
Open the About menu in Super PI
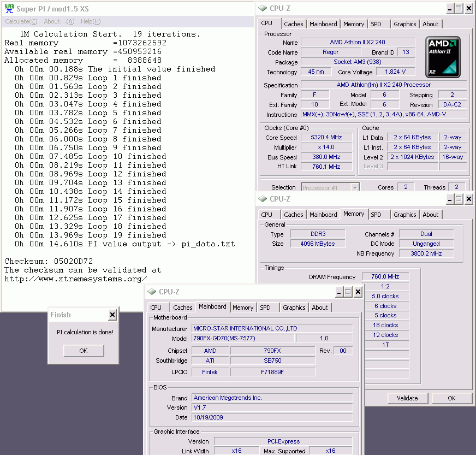click(59, 21)
